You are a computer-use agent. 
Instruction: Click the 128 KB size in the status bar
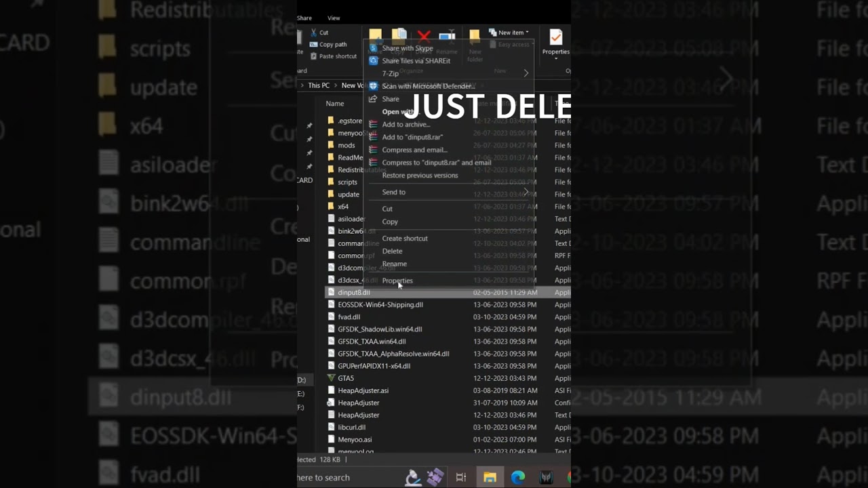click(x=329, y=460)
